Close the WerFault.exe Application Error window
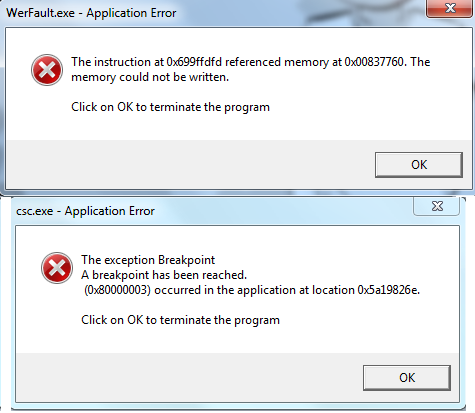Viewport: 475px width, 413px height. (450, 8)
